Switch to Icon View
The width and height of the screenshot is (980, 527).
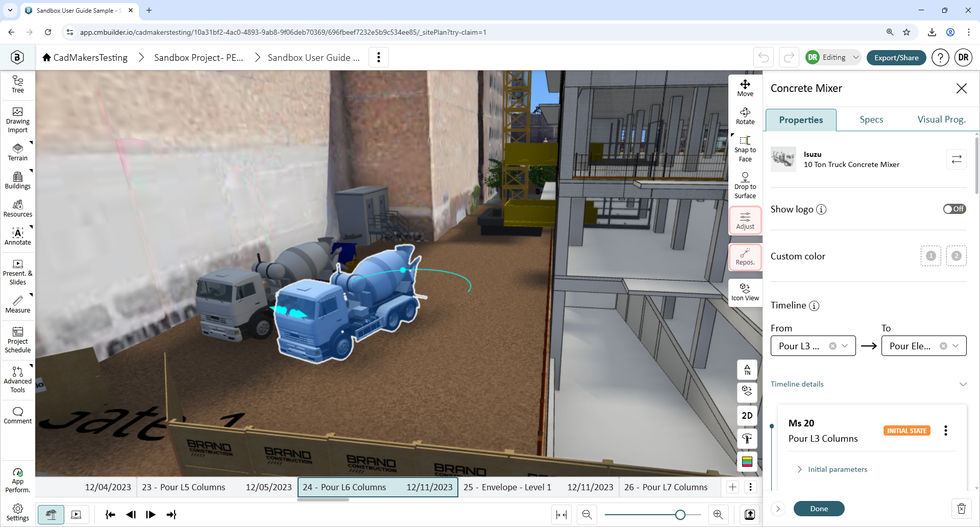(745, 293)
